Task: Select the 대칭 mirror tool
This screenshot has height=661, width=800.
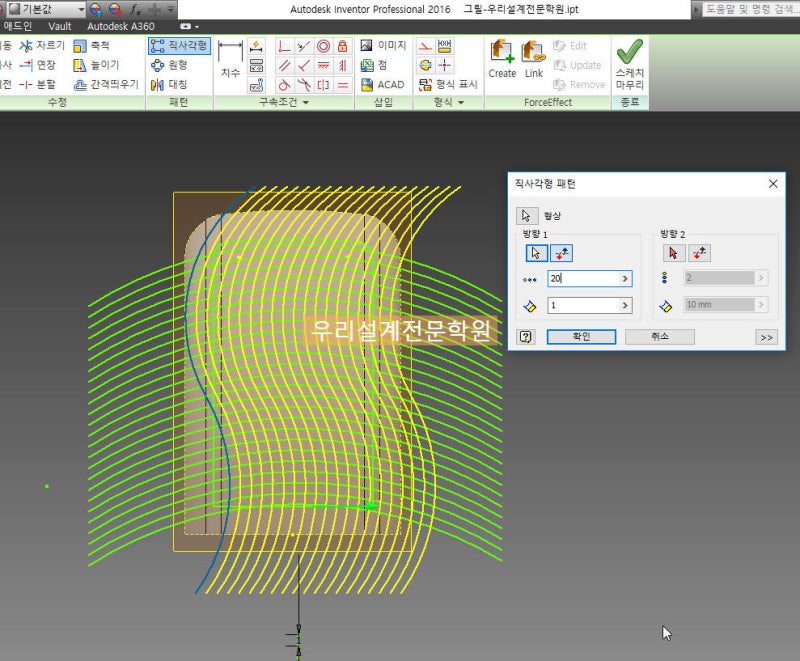Action: click(170, 85)
